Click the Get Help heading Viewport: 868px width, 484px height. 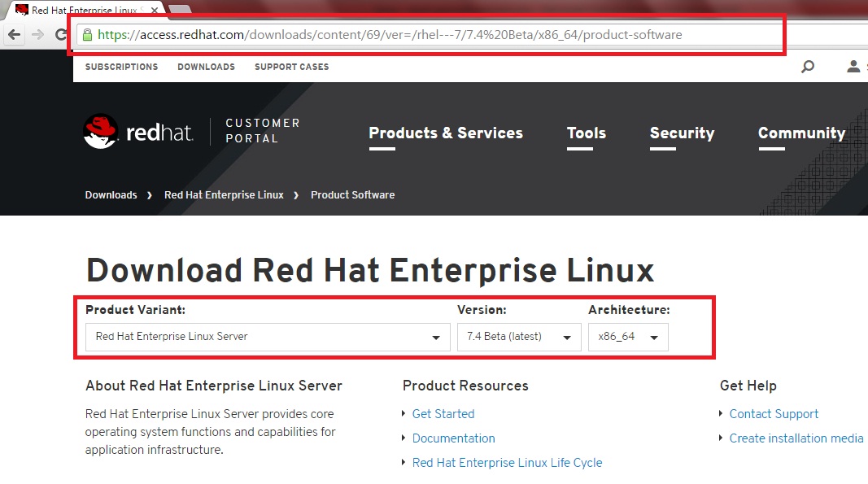point(748,386)
